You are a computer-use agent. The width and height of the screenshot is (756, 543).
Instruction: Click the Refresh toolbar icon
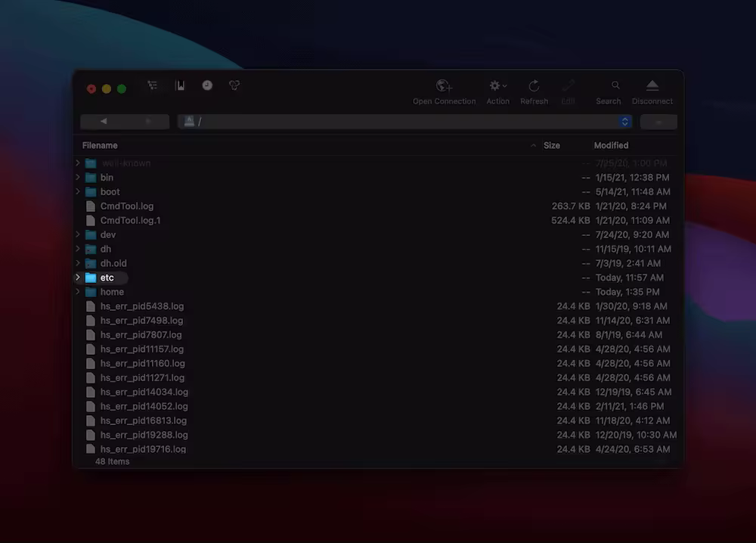(x=534, y=86)
